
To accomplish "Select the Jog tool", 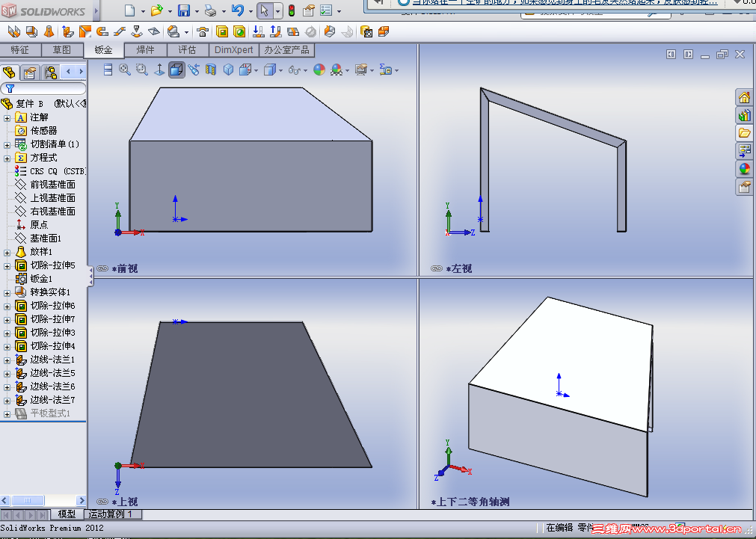I will [x=120, y=32].
